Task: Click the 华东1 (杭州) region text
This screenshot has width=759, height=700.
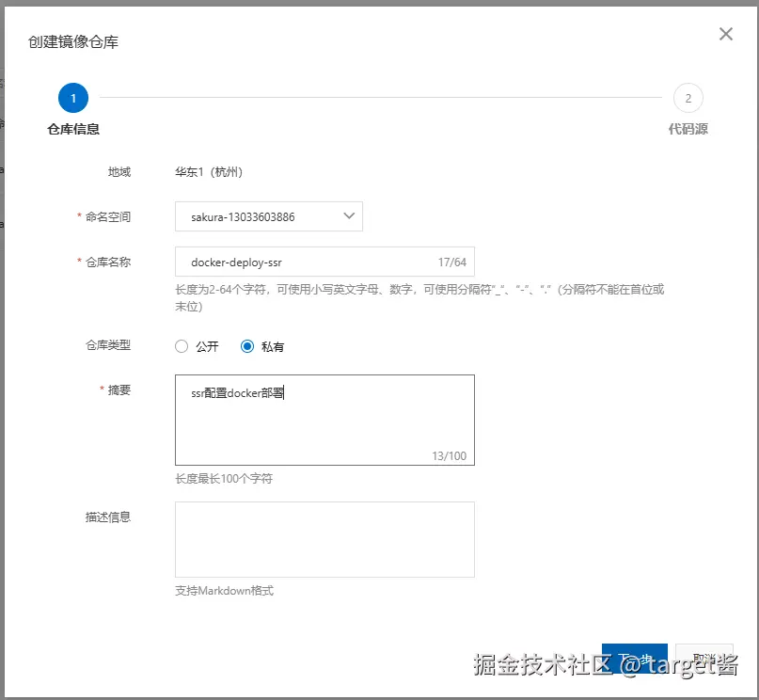Action: tap(209, 172)
